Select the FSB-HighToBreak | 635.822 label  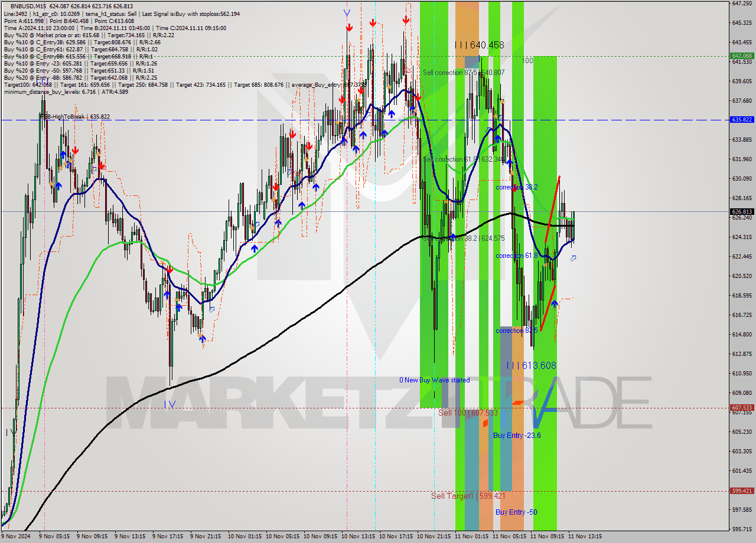(74, 117)
